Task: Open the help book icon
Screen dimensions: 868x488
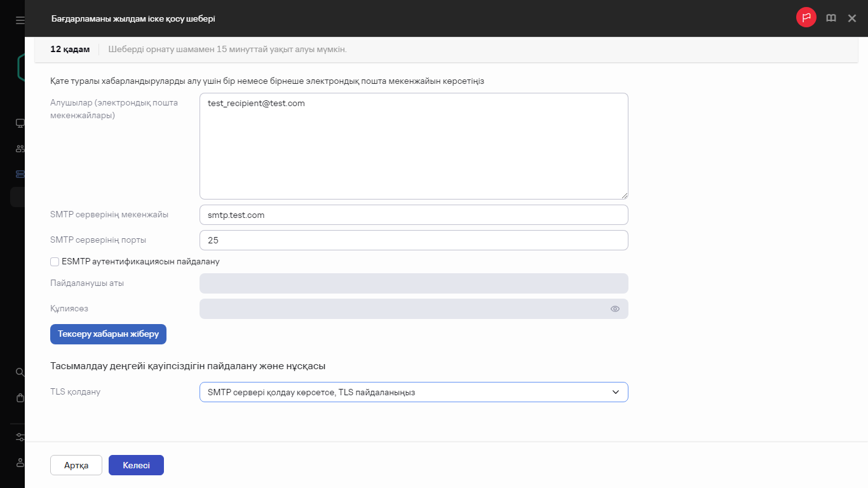Action: coord(831,18)
